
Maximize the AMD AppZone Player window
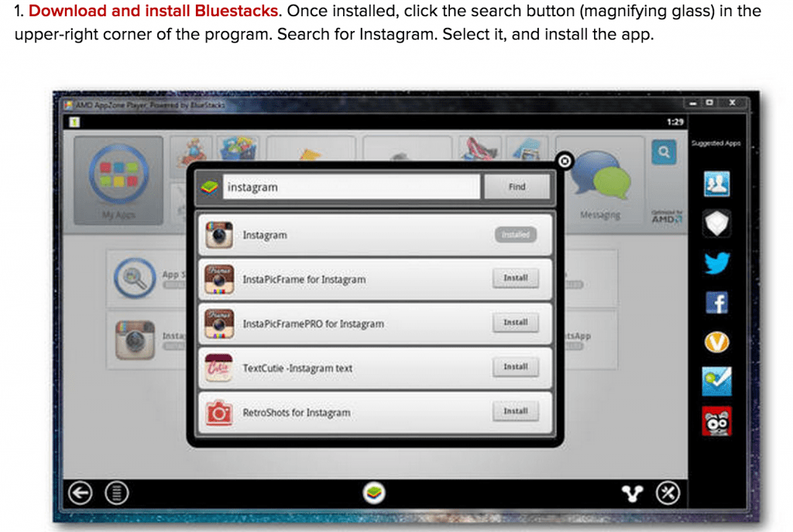click(709, 103)
